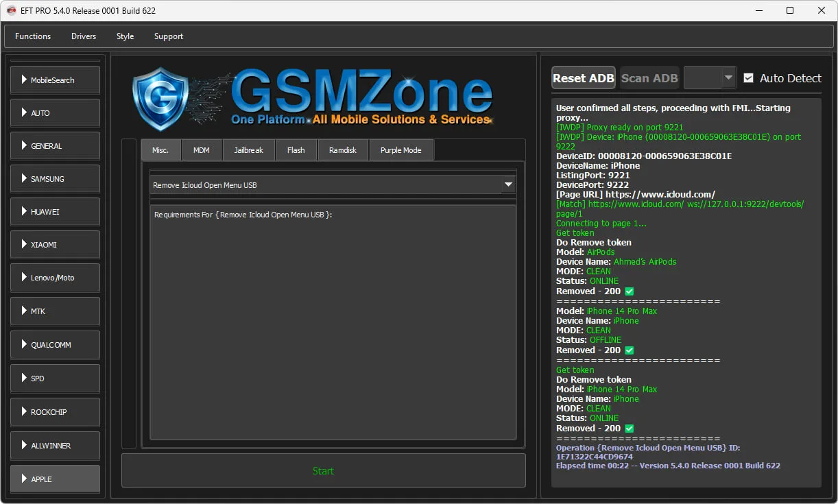This screenshot has width=838, height=504.
Task: Open the Style menu
Action: pyautogui.click(x=125, y=36)
